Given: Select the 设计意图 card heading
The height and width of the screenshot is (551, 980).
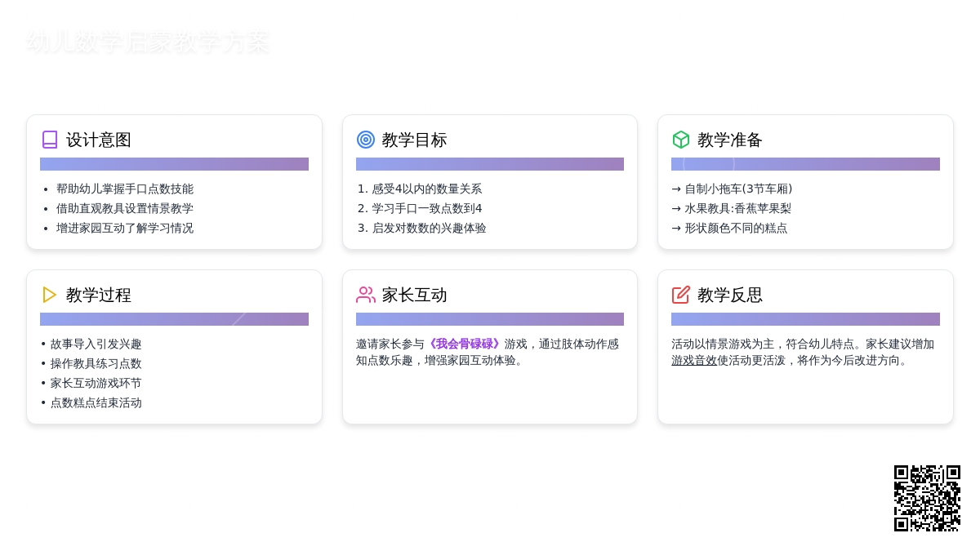Looking at the screenshot, I should point(99,140).
